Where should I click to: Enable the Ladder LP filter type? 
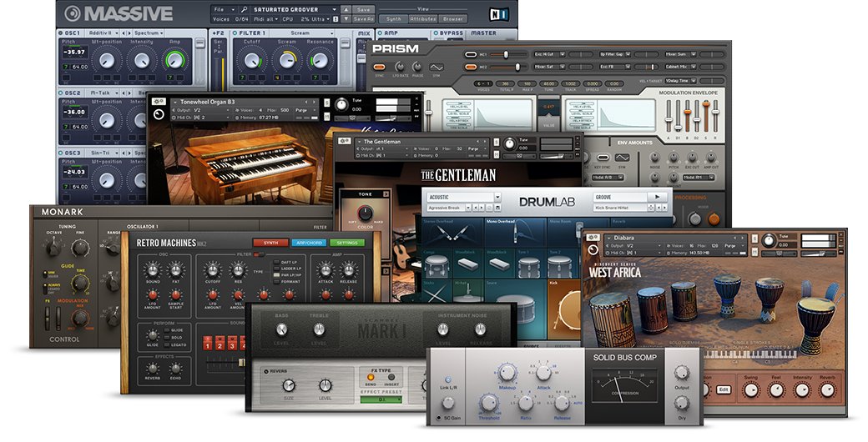[x=277, y=269]
